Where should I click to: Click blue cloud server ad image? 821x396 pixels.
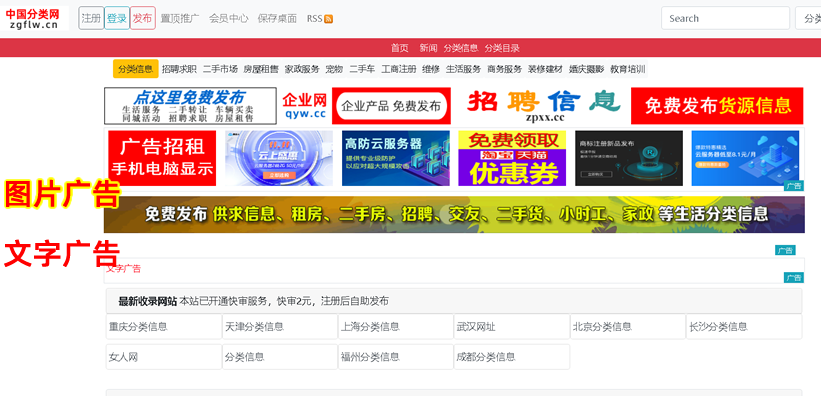745,158
